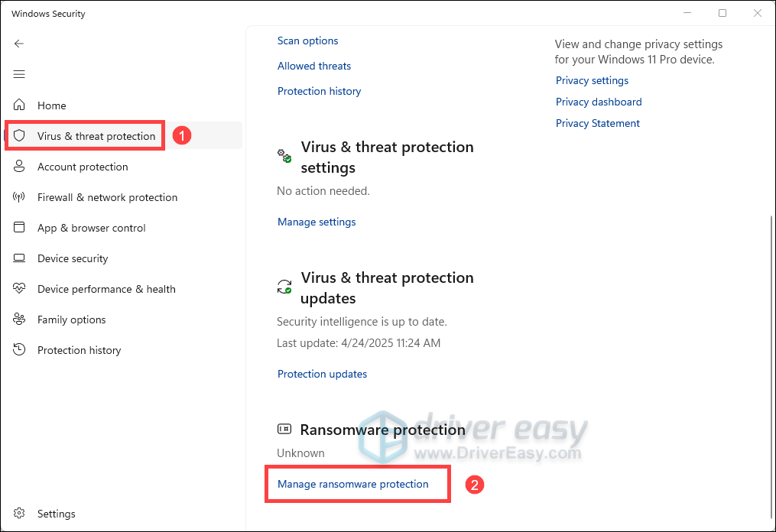The height and width of the screenshot is (532, 776).
Task: Maximize the Windows Security window
Action: [722, 13]
